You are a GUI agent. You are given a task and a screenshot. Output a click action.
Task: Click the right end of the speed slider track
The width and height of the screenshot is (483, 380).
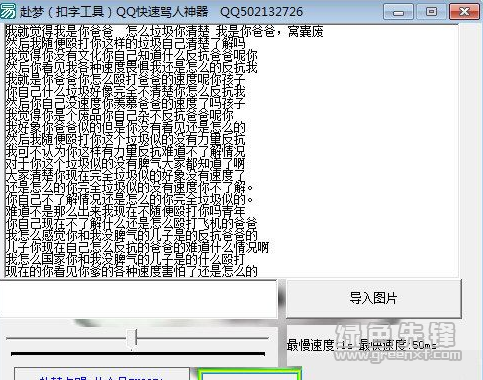[266, 338]
